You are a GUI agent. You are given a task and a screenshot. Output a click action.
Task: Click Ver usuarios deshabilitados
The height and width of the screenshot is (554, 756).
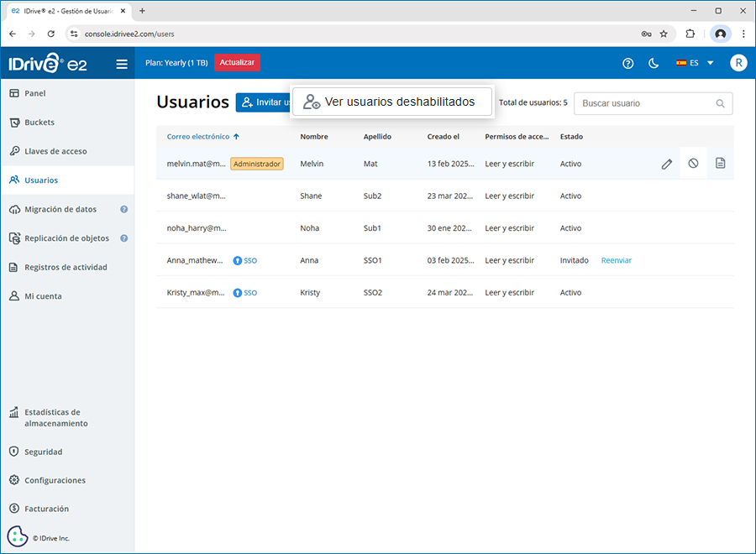tap(391, 102)
